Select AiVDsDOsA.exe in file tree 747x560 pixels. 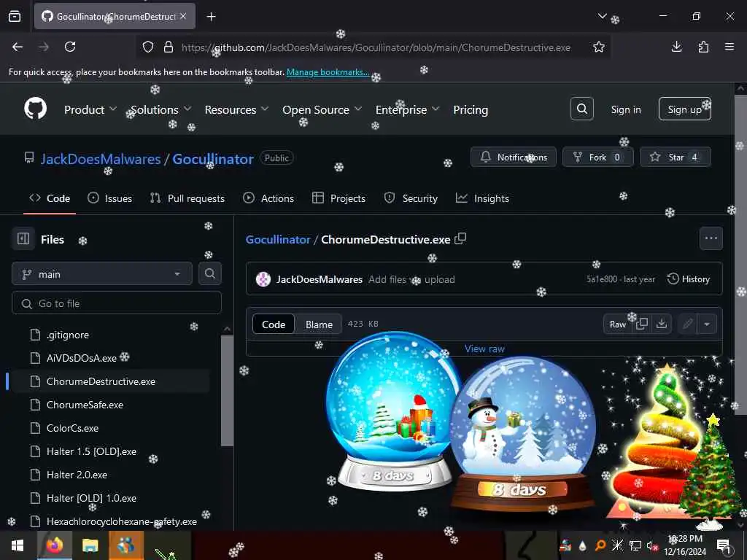pyautogui.click(x=109, y=358)
